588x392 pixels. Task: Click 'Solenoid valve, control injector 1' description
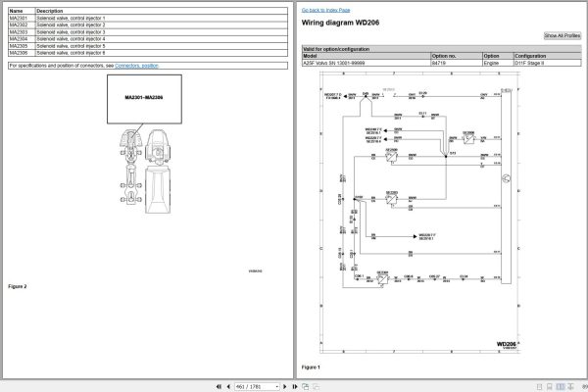click(x=71, y=18)
